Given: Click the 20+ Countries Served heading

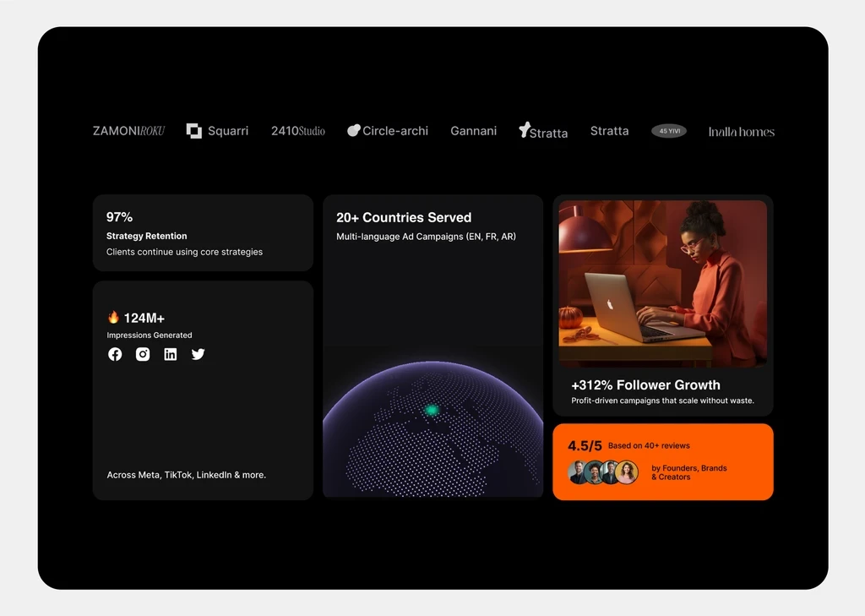Looking at the screenshot, I should click(x=404, y=217).
